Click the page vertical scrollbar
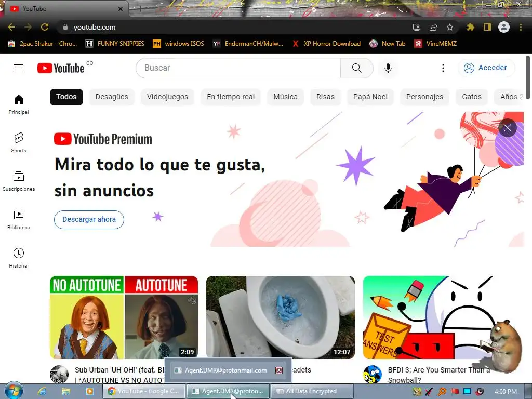Image resolution: width=532 pixels, height=399 pixels. click(528, 77)
